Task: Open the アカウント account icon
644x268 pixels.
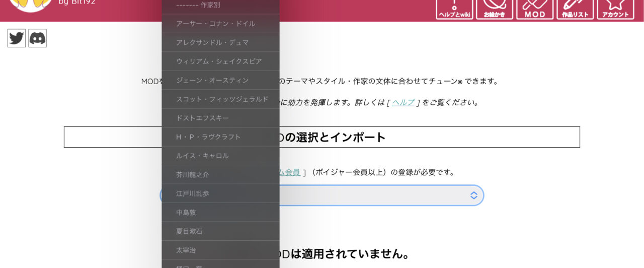Action: tap(615, 10)
